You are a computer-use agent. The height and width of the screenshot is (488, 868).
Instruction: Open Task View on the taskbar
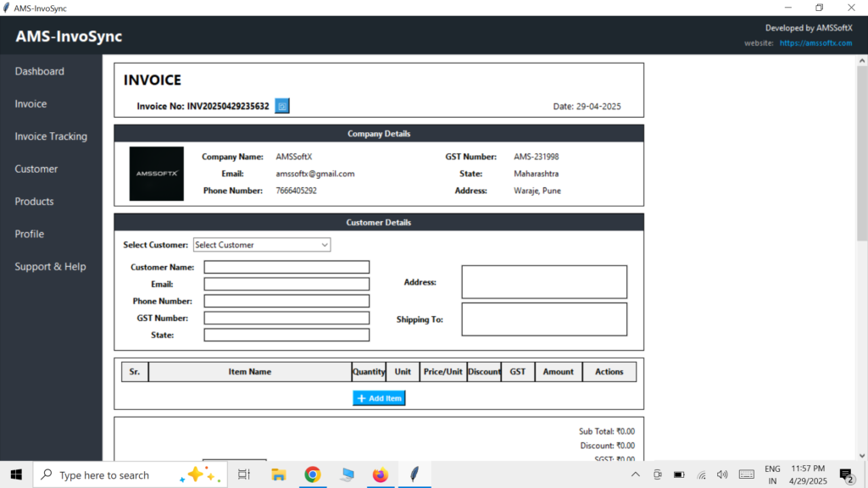coord(244,474)
